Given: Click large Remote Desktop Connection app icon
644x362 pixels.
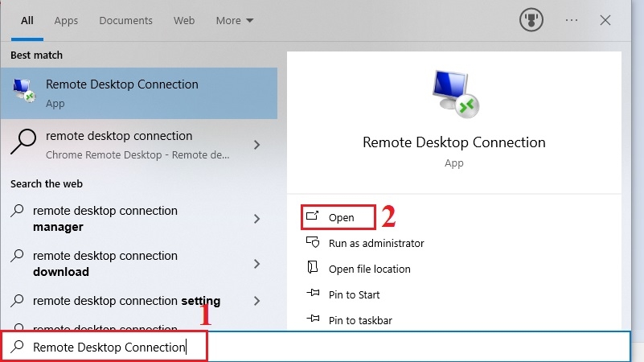Looking at the screenshot, I should (455, 94).
